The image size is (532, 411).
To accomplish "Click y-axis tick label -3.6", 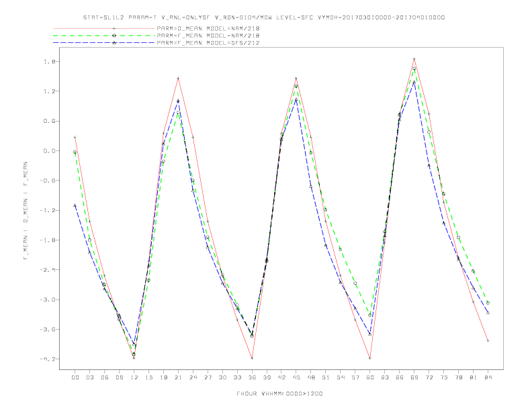I will (x=47, y=330).
